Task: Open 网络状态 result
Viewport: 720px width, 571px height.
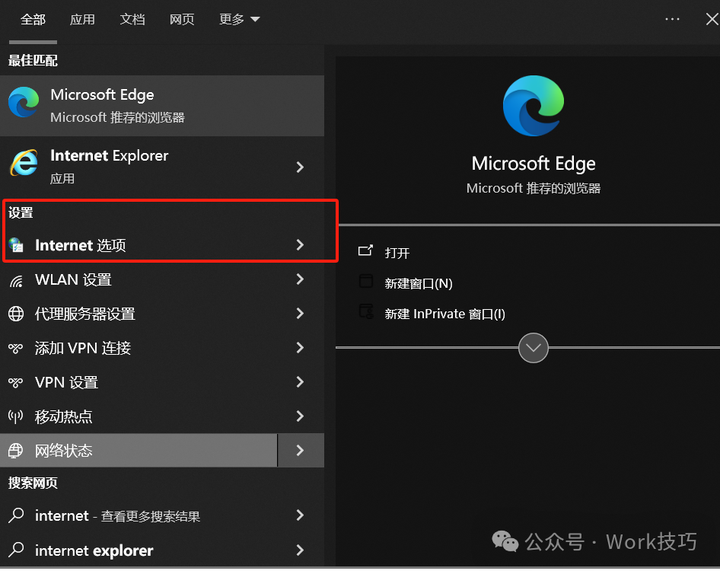Action: tap(139, 450)
